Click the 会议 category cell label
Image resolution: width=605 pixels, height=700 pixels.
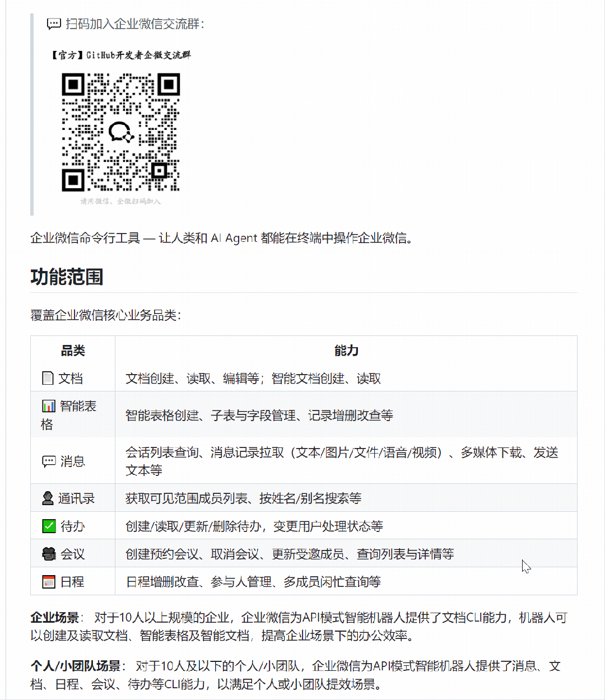click(x=73, y=554)
